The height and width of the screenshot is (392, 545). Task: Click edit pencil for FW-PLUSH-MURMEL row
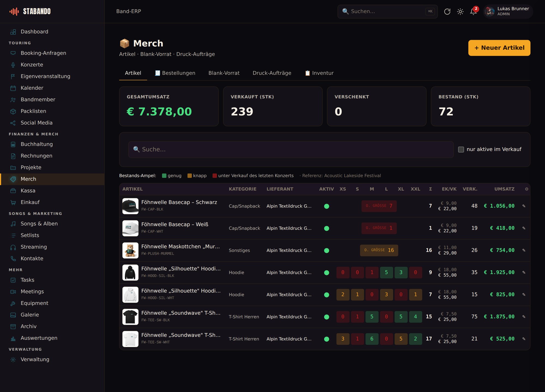(524, 250)
